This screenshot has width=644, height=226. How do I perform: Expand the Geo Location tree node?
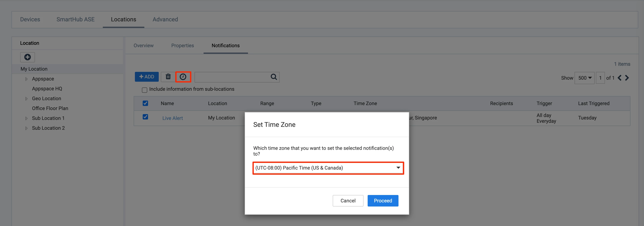26,99
